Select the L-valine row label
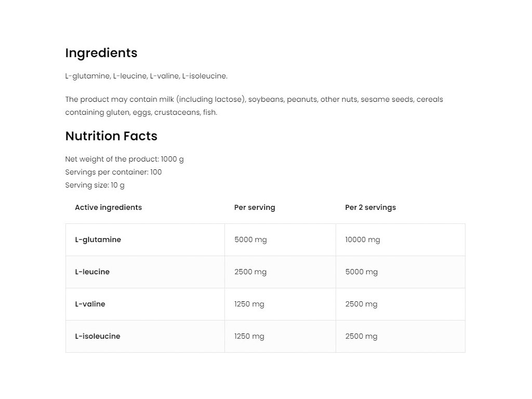The width and height of the screenshot is (532, 399). [90, 304]
